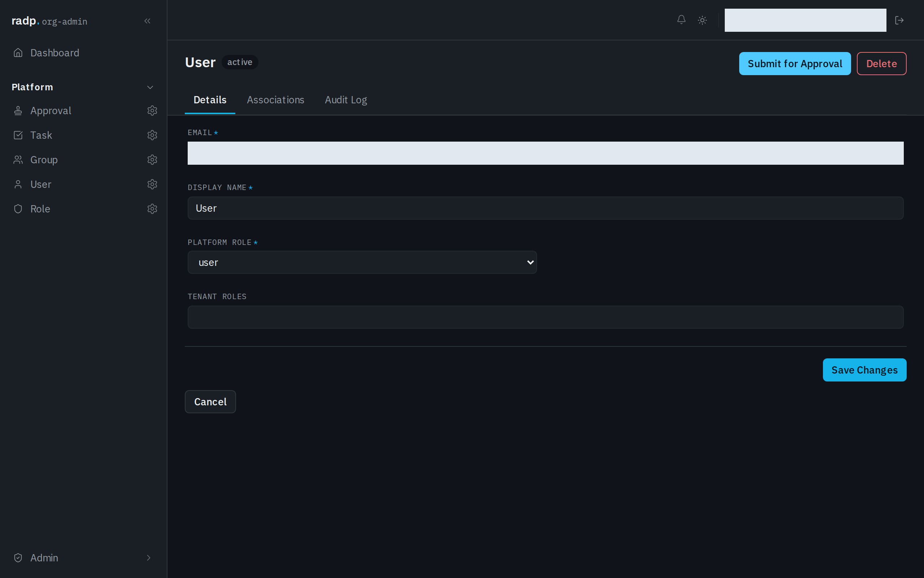Click the Platform section heading
The image size is (924, 578).
click(x=32, y=87)
